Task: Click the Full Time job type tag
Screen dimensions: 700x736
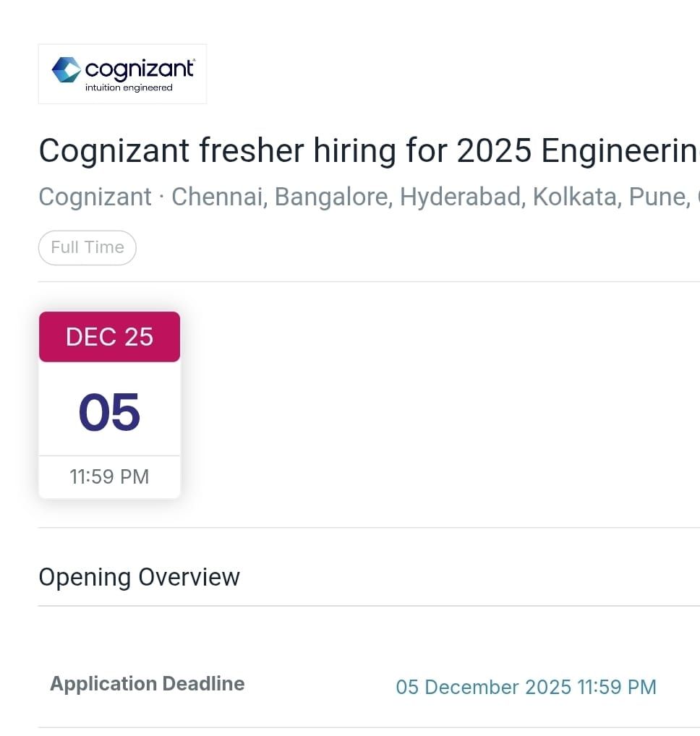Action: [x=87, y=247]
